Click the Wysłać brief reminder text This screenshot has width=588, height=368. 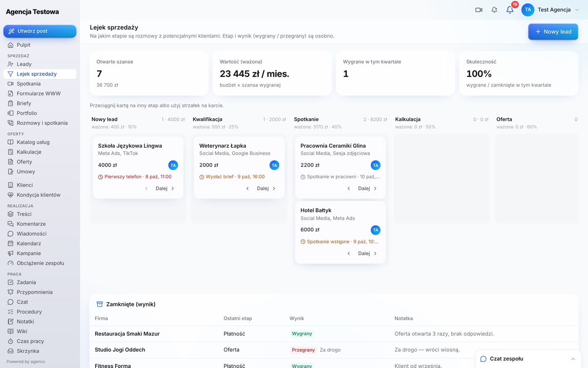coord(235,177)
